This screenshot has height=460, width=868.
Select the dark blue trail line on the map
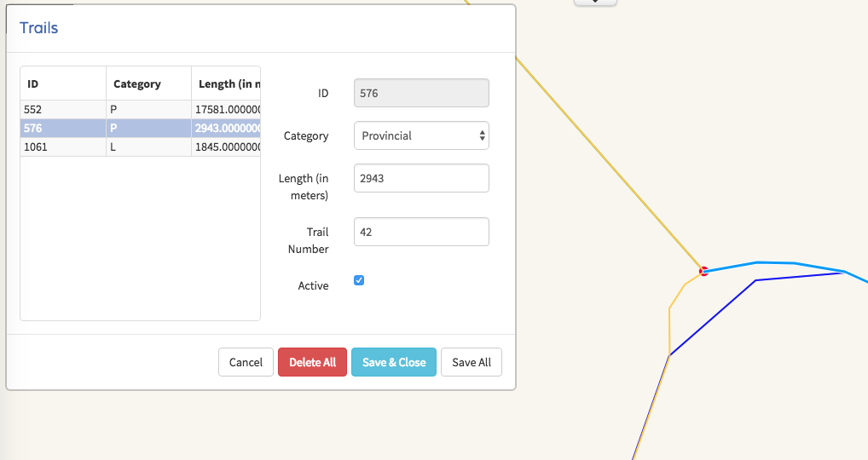pyautogui.click(x=712, y=316)
